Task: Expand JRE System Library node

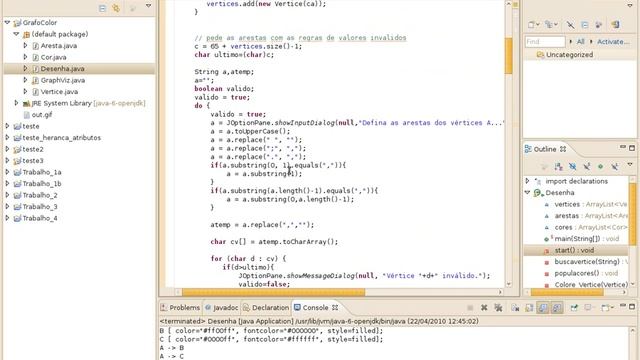Action: 16,103
